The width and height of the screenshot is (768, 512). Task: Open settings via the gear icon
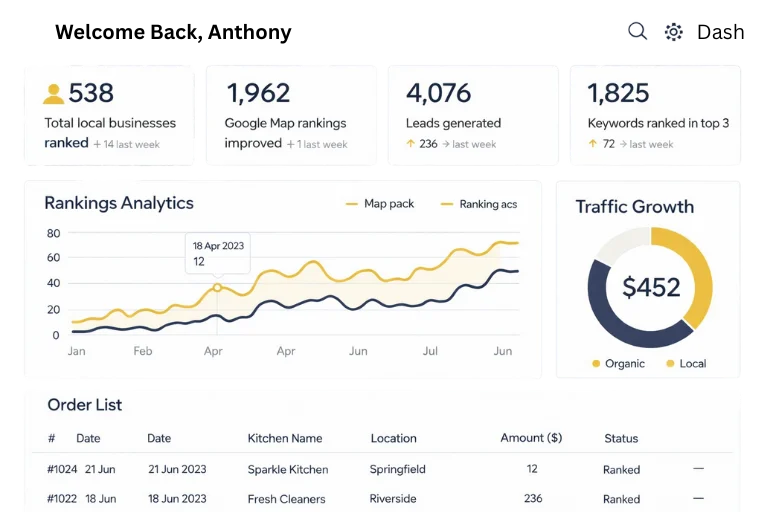pos(673,32)
